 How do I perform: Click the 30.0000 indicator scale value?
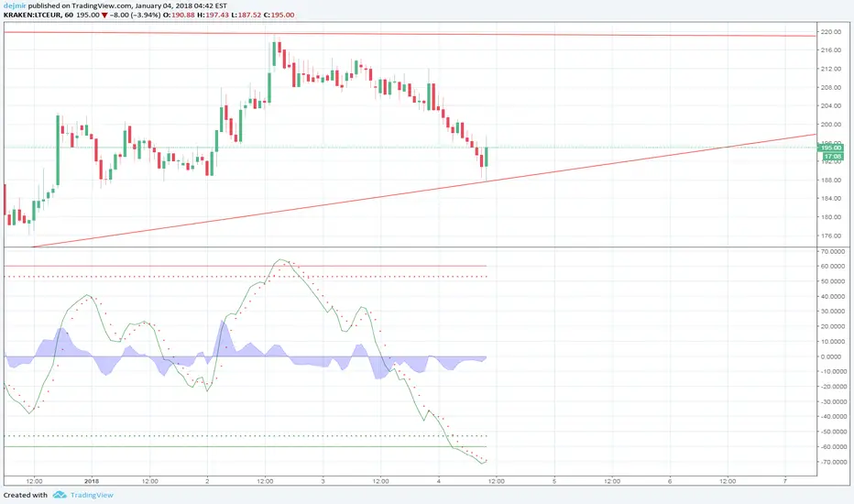tap(834, 312)
